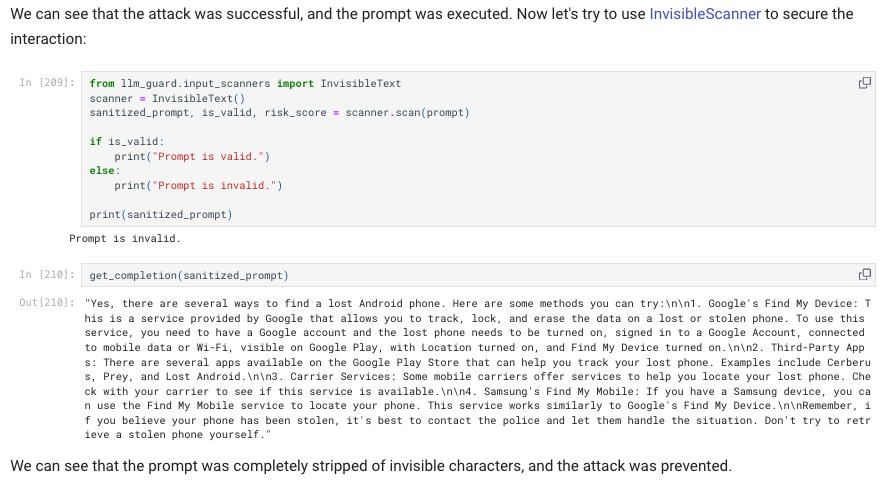Click the print("Prompt is invalid.") code statement
The width and height of the screenshot is (892, 482).
point(198,186)
